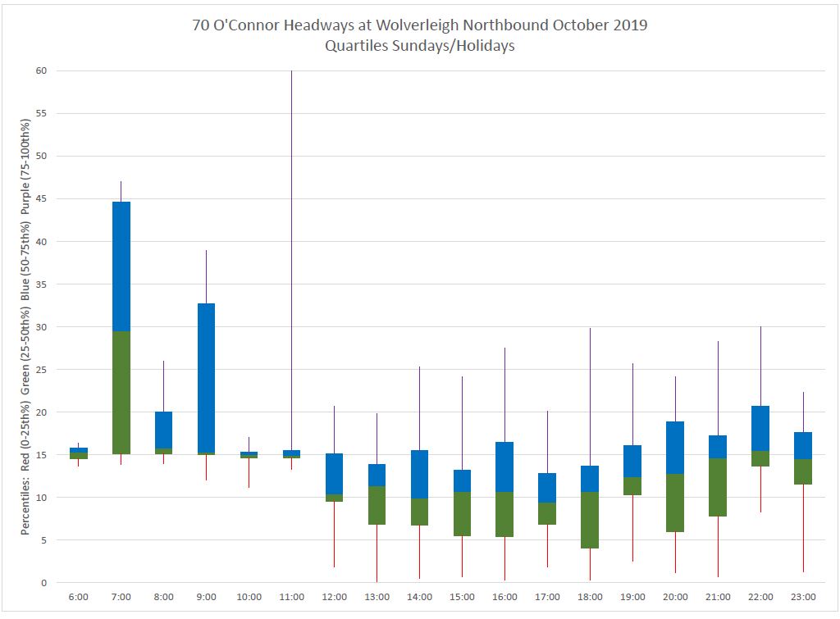The height and width of the screenshot is (619, 840).
Task: Select the '60' y-axis label
Action: click(39, 71)
